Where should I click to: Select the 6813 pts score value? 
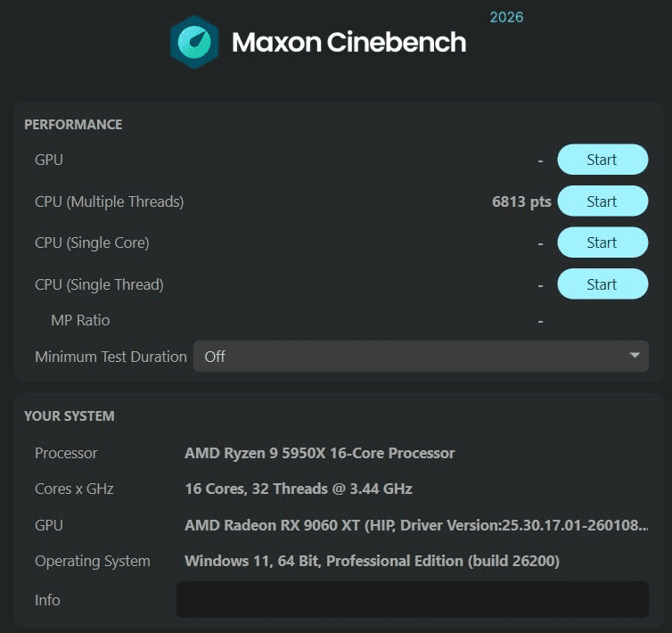click(x=521, y=201)
